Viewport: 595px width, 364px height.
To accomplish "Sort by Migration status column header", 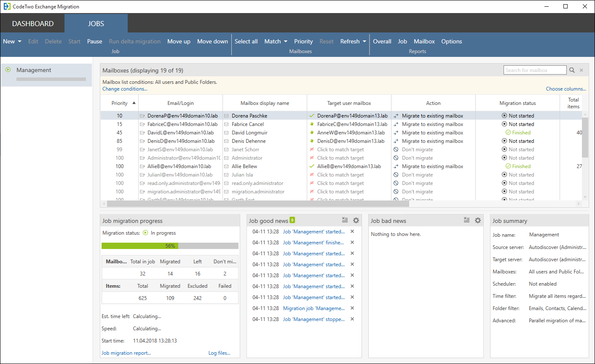I will 517,103.
